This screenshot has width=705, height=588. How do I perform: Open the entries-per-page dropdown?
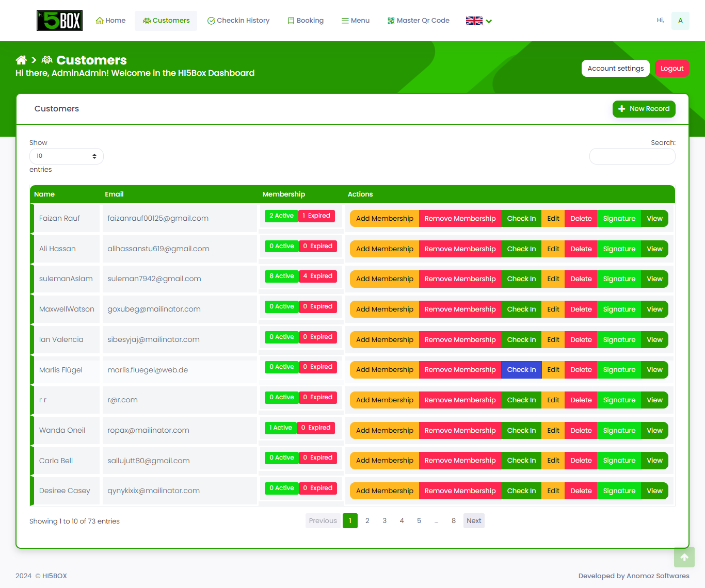coord(66,156)
